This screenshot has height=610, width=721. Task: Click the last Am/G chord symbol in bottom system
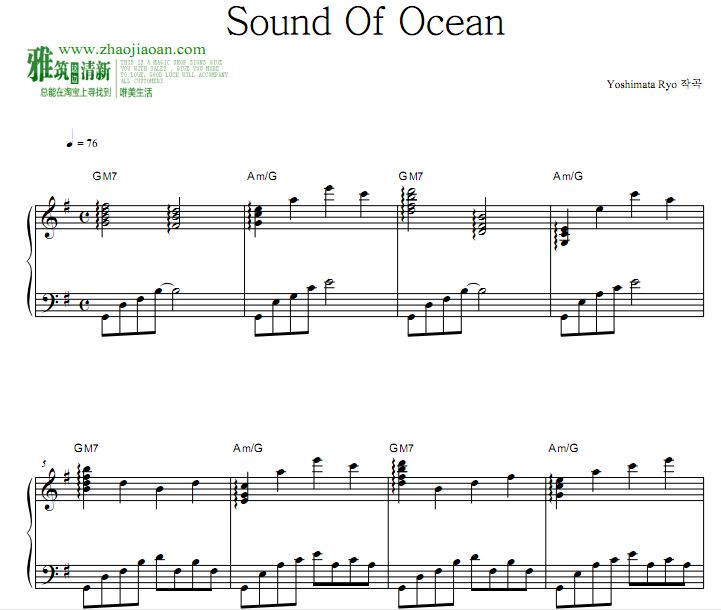[x=562, y=447]
